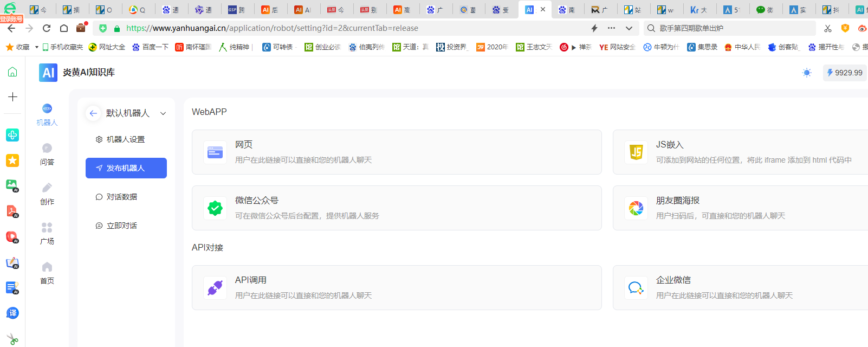The width and height of the screenshot is (868, 347).
Task: Click the browser forward arrow button
Action: [29, 28]
